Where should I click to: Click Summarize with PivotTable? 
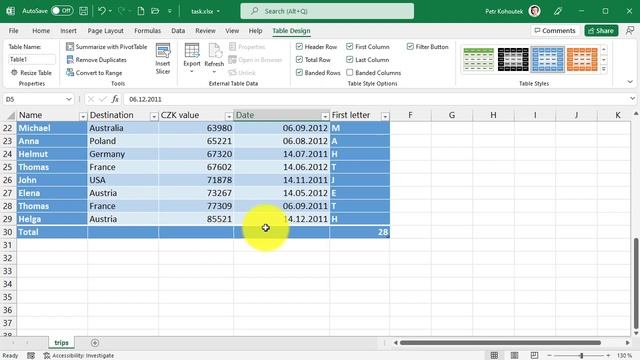107,47
